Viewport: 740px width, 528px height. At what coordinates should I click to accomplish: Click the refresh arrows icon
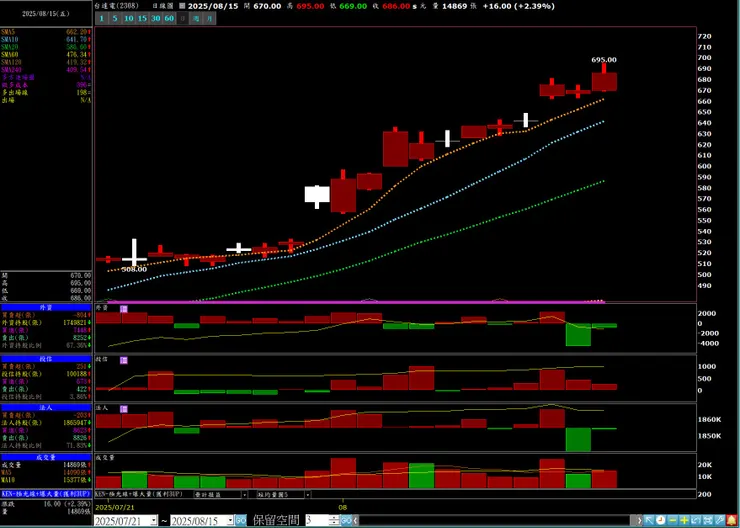696,520
